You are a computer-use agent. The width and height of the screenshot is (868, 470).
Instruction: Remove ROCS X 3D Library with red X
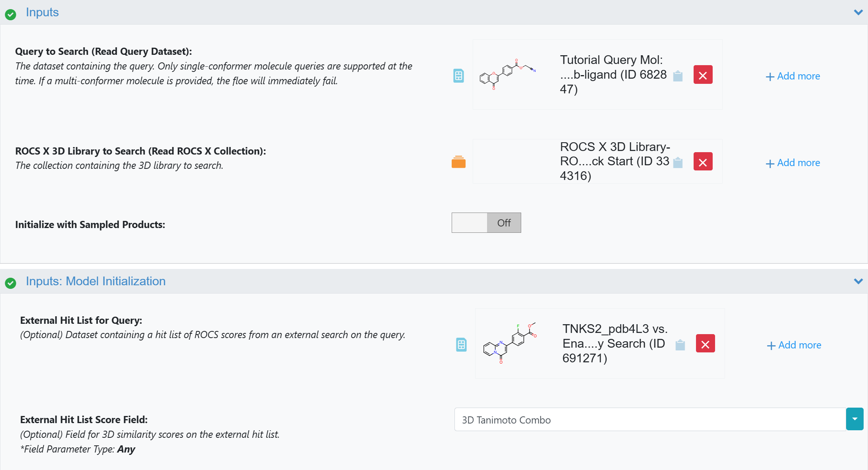click(x=703, y=162)
